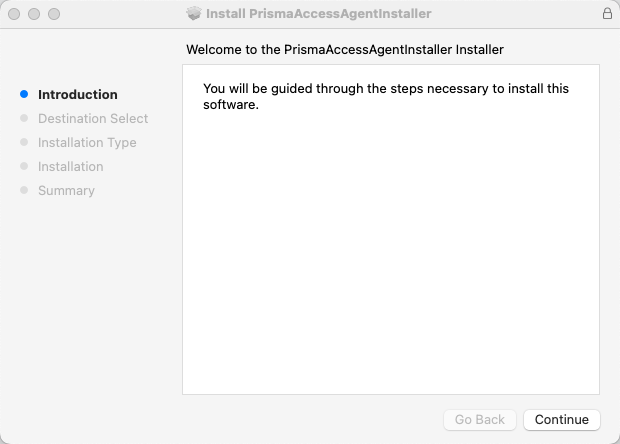The image size is (620, 444).
Task: Click the zoom window button
Action: tap(54, 14)
